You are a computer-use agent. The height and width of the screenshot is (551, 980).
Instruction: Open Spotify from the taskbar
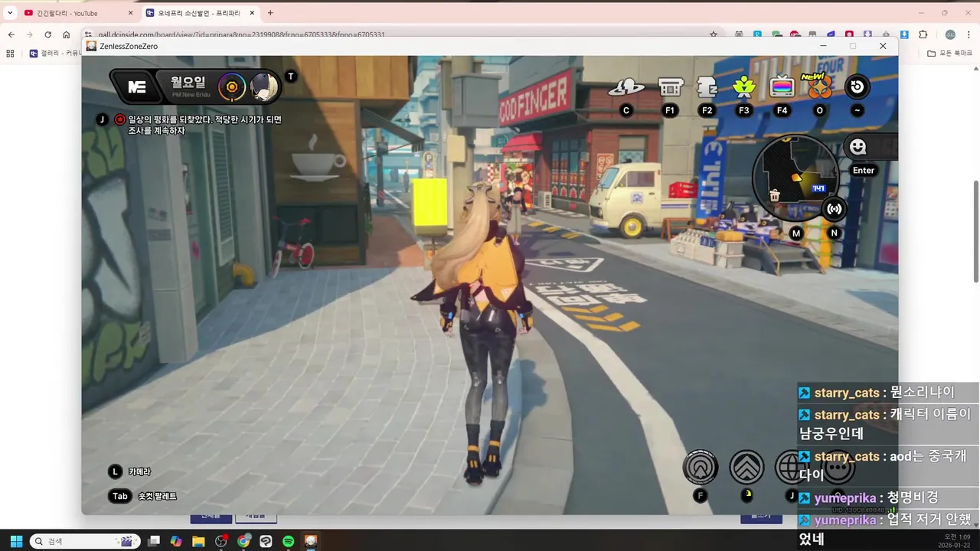[289, 541]
